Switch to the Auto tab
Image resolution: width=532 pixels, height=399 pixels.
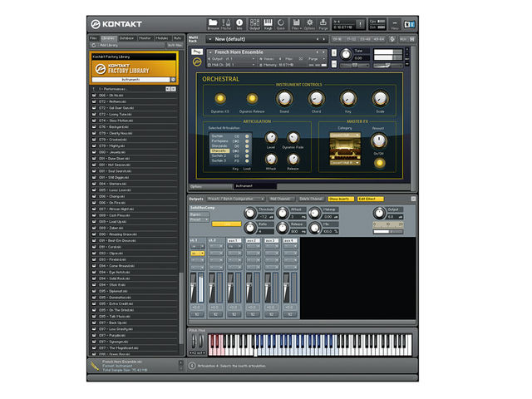(177, 38)
